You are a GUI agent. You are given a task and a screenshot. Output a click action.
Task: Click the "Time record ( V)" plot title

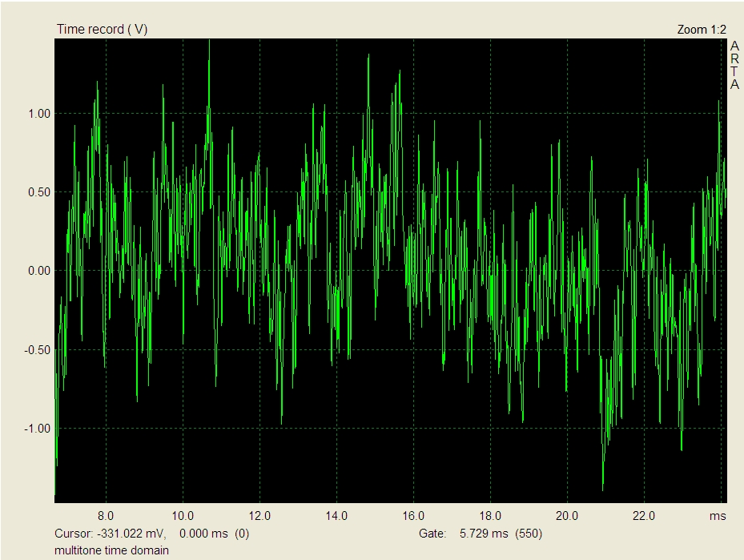tap(102, 30)
